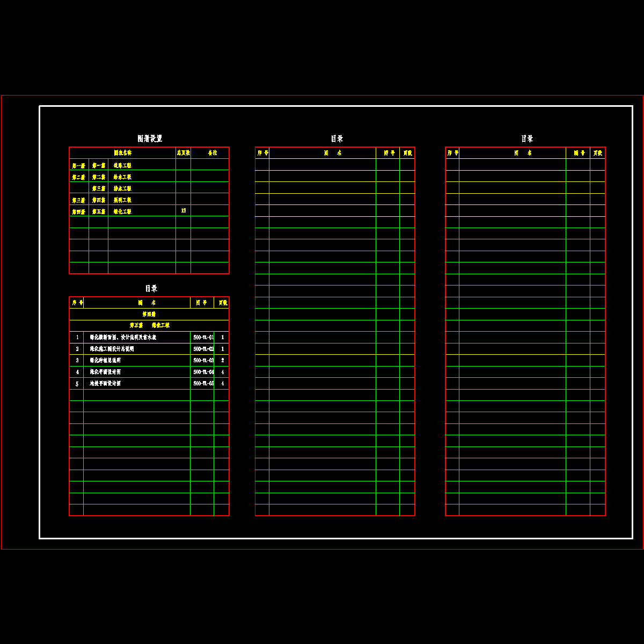This screenshot has width=644, height=644.
Task: Select the 第二篇 cell
Action: coord(99,177)
